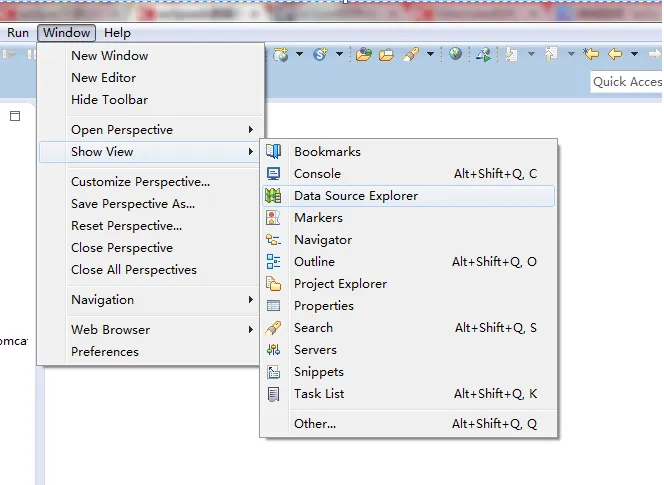Click the Previous Annotation toolbar icon

click(551, 54)
